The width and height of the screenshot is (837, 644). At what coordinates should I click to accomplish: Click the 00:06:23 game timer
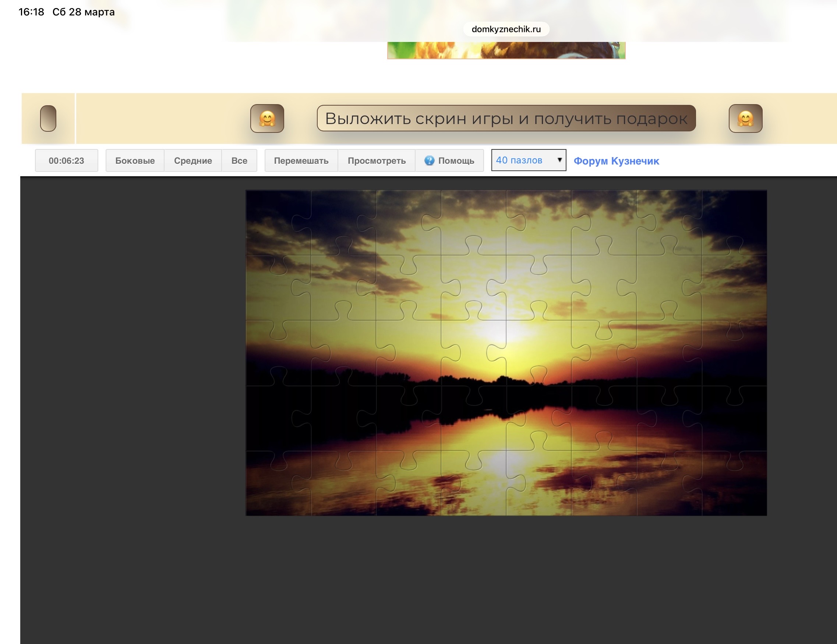pos(66,160)
